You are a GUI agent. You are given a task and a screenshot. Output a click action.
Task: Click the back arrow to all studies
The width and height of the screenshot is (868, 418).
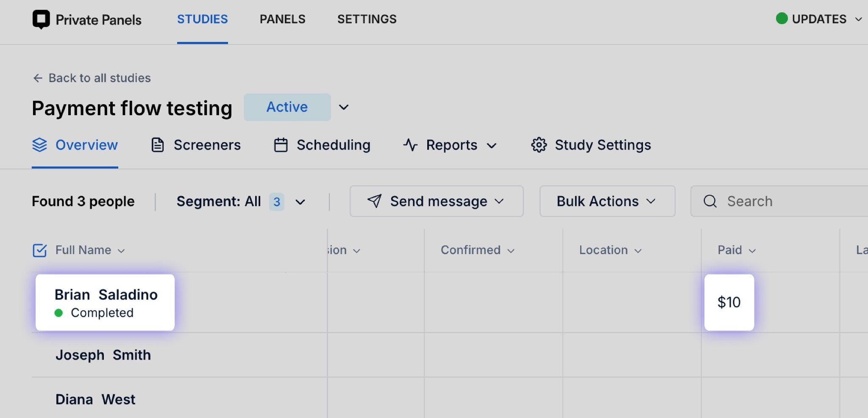pos(38,78)
